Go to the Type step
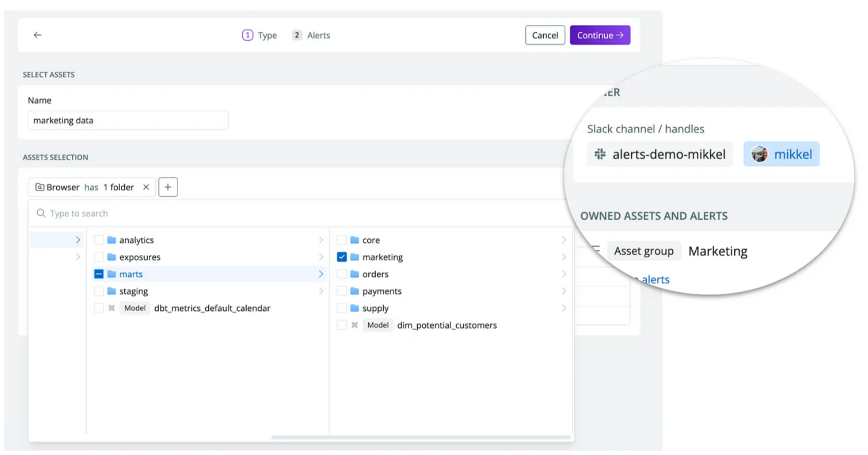Screen dimensions: 868x455 [260, 35]
